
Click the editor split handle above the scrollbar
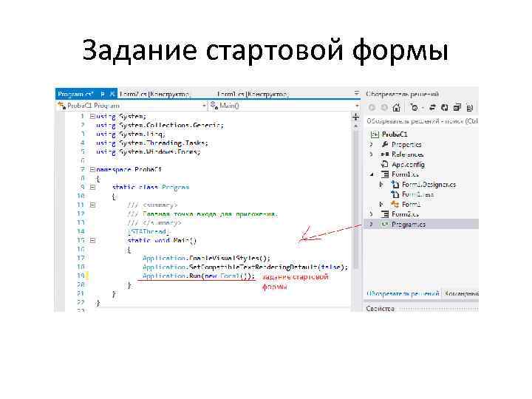[x=355, y=117]
